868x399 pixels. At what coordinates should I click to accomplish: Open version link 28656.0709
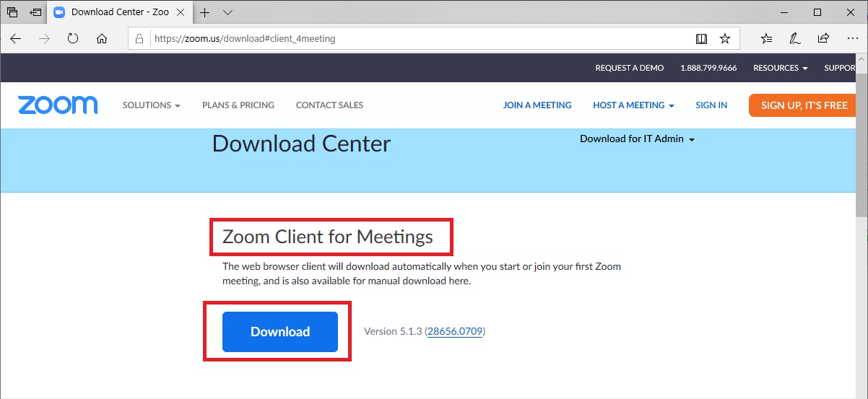(455, 332)
